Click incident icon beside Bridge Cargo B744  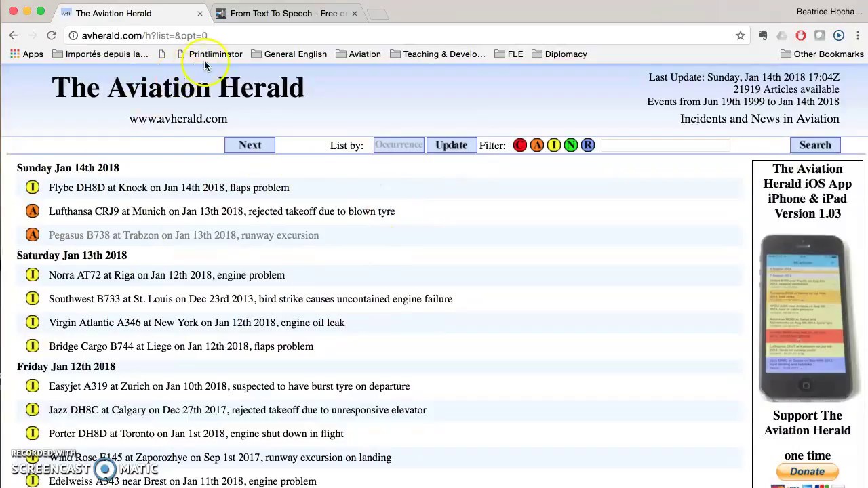click(x=33, y=346)
